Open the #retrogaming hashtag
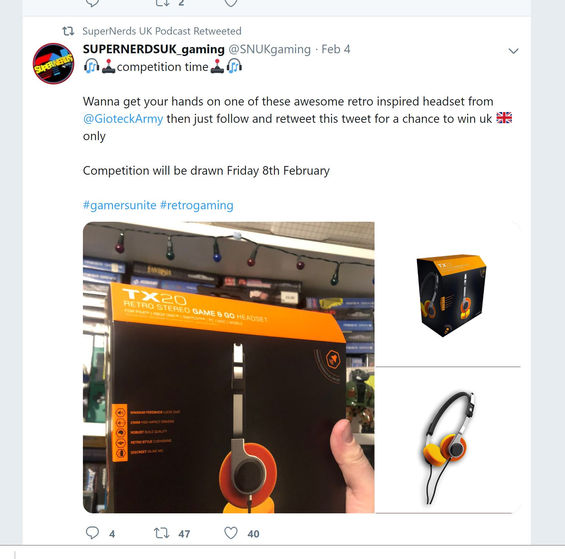Image resolution: width=565 pixels, height=559 pixels. point(197,205)
